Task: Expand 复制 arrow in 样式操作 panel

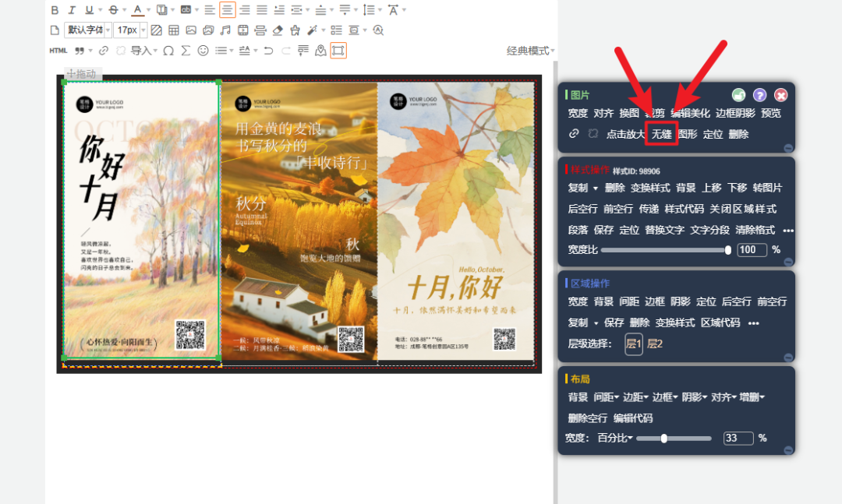Action: tap(596, 189)
